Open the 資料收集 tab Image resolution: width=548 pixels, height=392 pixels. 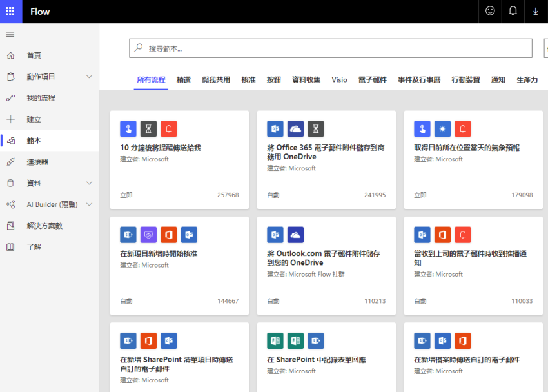tap(306, 80)
